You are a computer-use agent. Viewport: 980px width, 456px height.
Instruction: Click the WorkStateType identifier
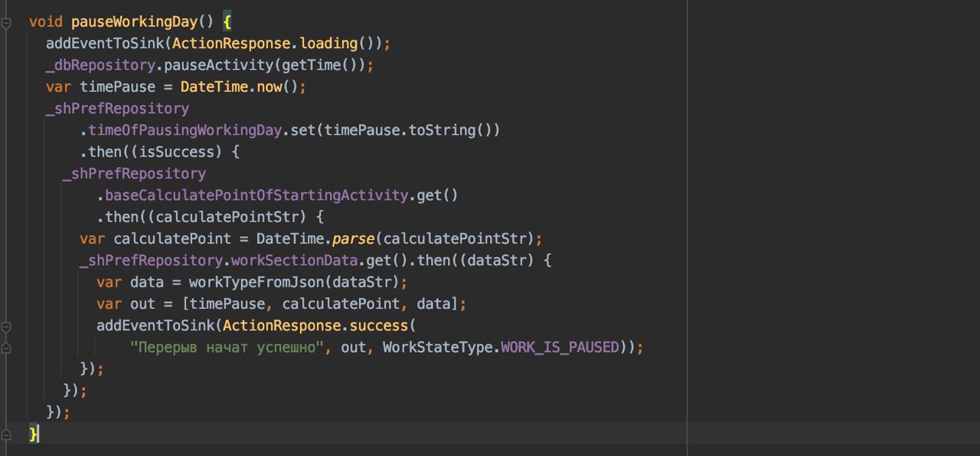[437, 347]
